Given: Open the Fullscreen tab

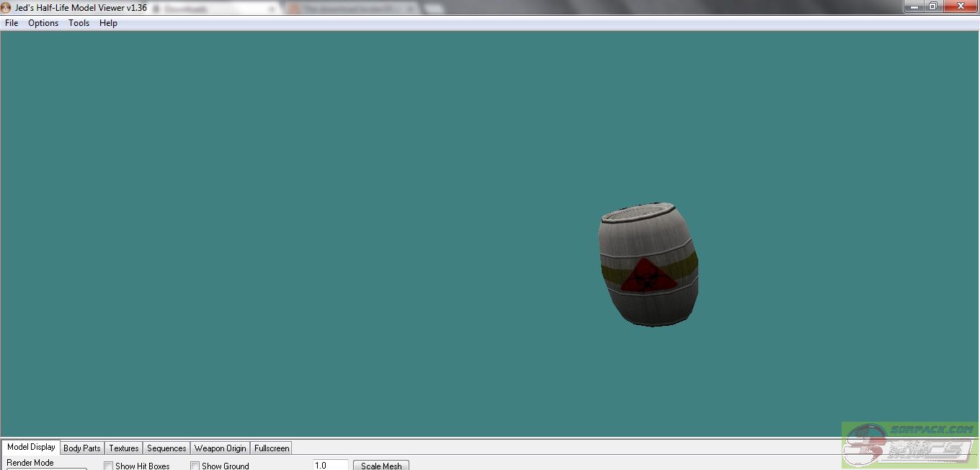Looking at the screenshot, I should pyautogui.click(x=272, y=448).
